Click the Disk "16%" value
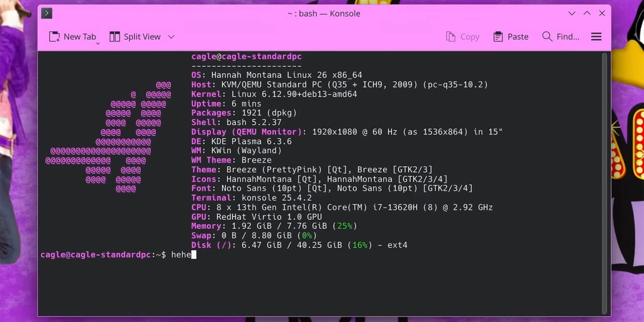The image size is (644, 322). tap(360, 245)
